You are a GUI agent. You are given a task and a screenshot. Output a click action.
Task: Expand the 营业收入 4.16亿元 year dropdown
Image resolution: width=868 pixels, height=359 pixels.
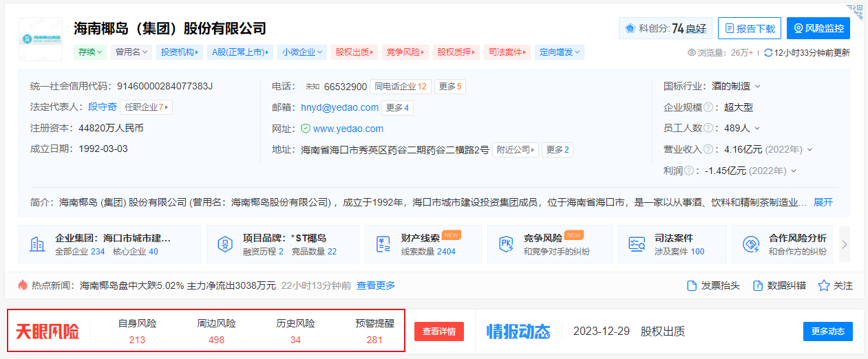pos(809,150)
